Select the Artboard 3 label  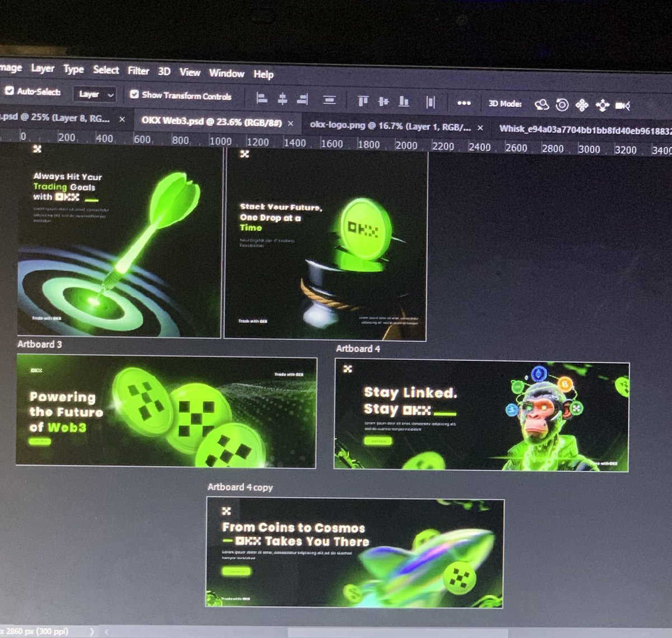(40, 344)
